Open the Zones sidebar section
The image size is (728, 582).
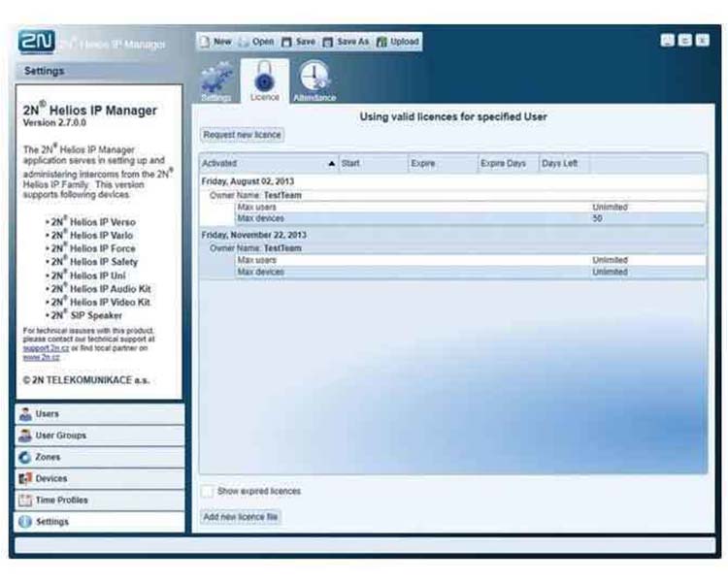[99, 457]
